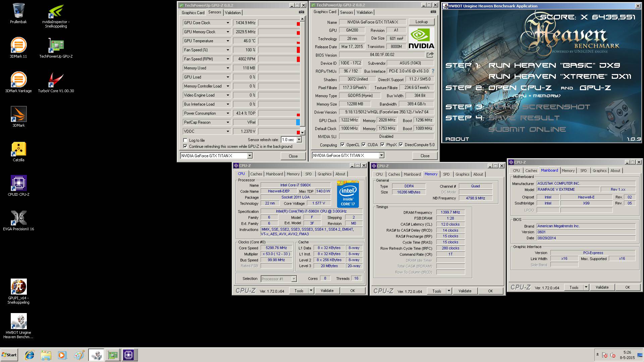This screenshot has width=644, height=362.
Task: Open the Processor #1 Selection dropdown
Action: pyautogui.click(x=294, y=279)
